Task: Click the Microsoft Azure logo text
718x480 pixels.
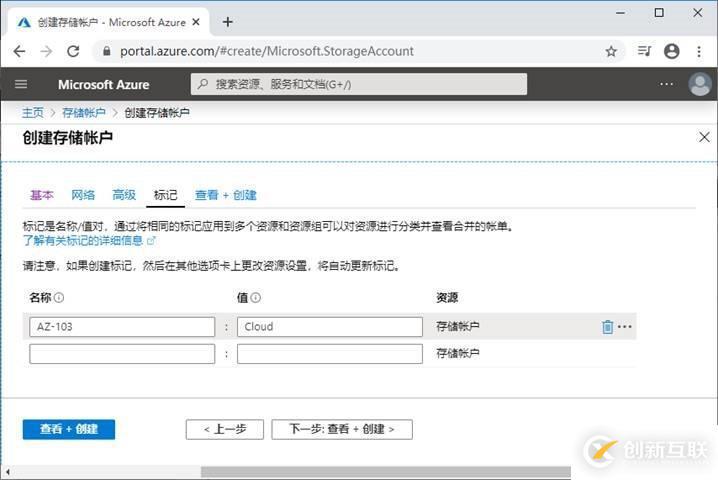Action: 103,85
